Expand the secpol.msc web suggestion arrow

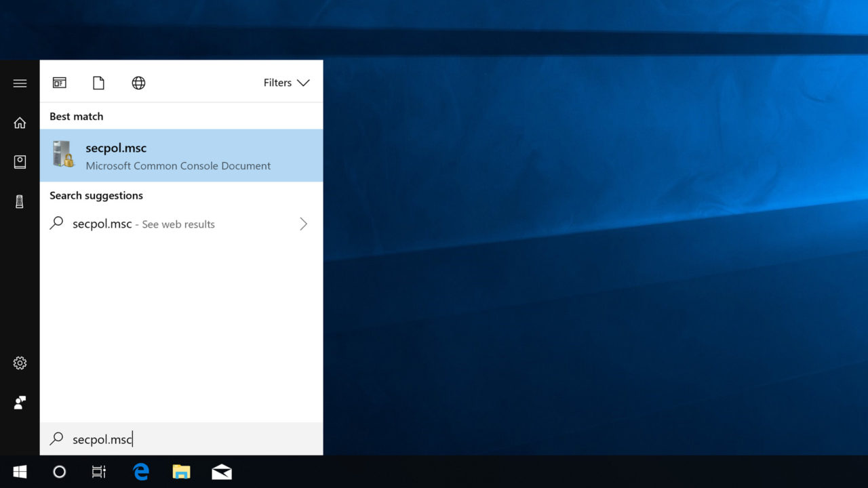pyautogui.click(x=303, y=224)
